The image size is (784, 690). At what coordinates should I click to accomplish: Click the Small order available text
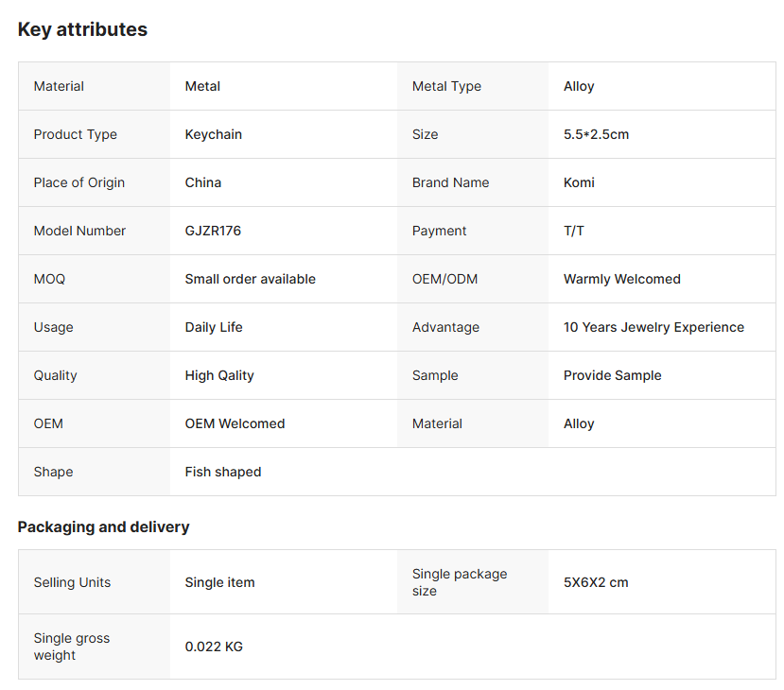[x=250, y=279]
